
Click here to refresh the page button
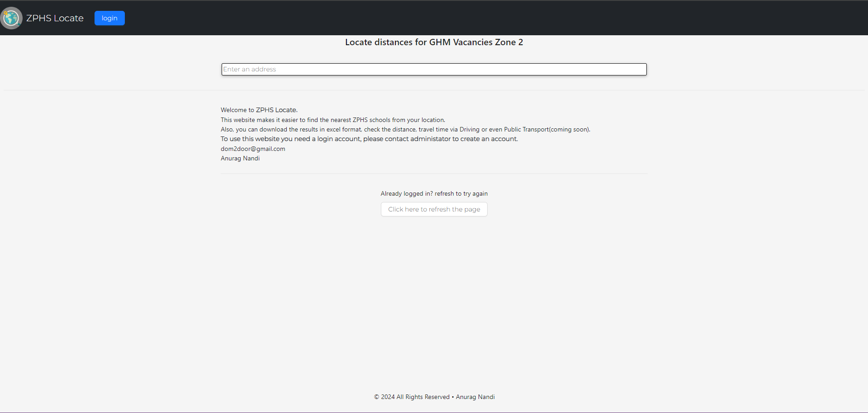coord(434,209)
